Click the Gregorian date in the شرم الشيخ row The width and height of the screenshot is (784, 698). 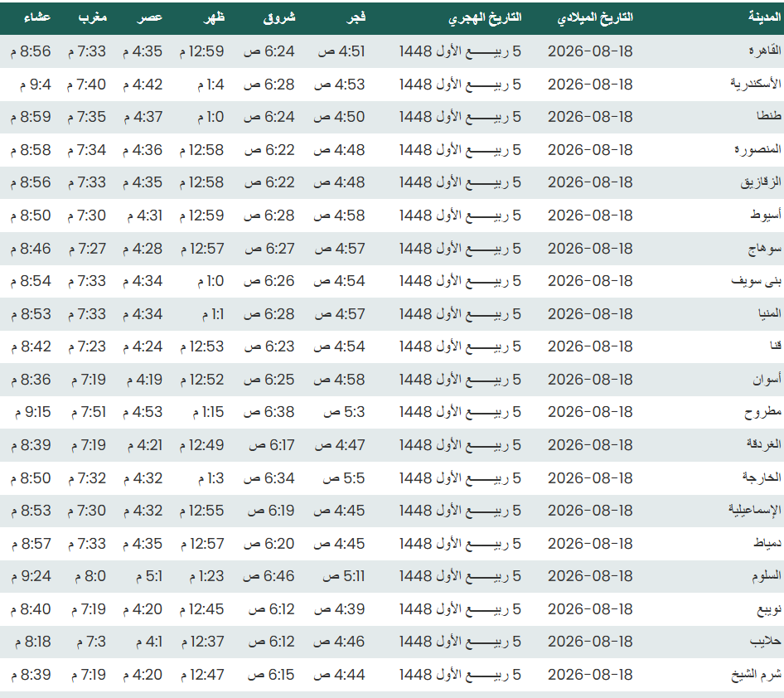coord(591,675)
